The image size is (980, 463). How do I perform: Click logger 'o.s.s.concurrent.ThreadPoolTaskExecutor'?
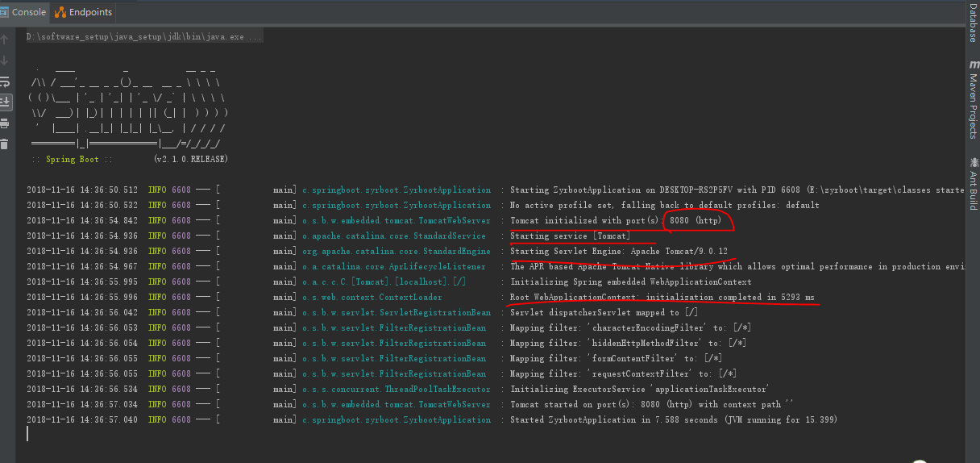pyautogui.click(x=397, y=390)
